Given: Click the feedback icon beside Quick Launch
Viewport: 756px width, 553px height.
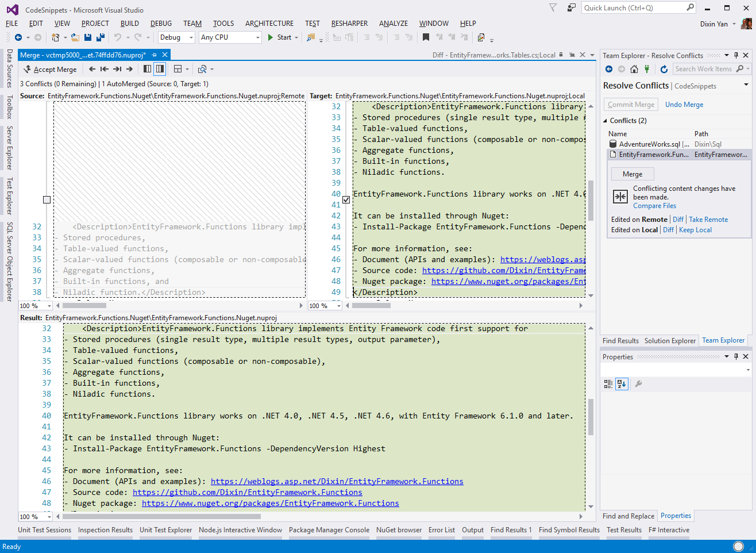Looking at the screenshot, I should pyautogui.click(x=571, y=7).
